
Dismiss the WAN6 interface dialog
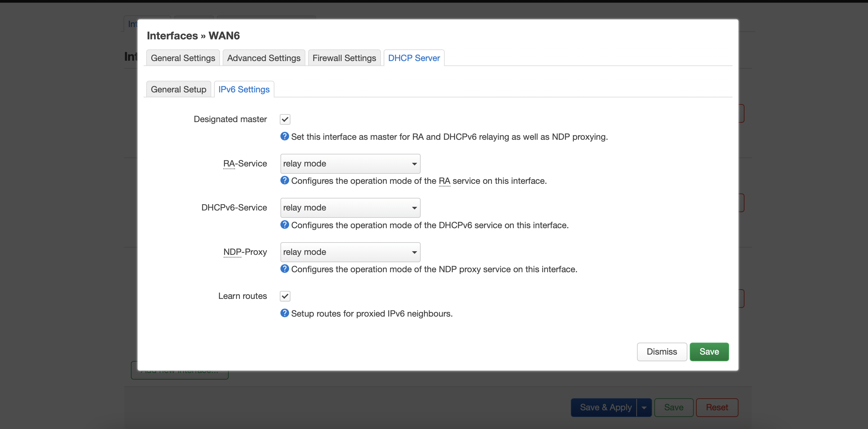[x=661, y=352]
